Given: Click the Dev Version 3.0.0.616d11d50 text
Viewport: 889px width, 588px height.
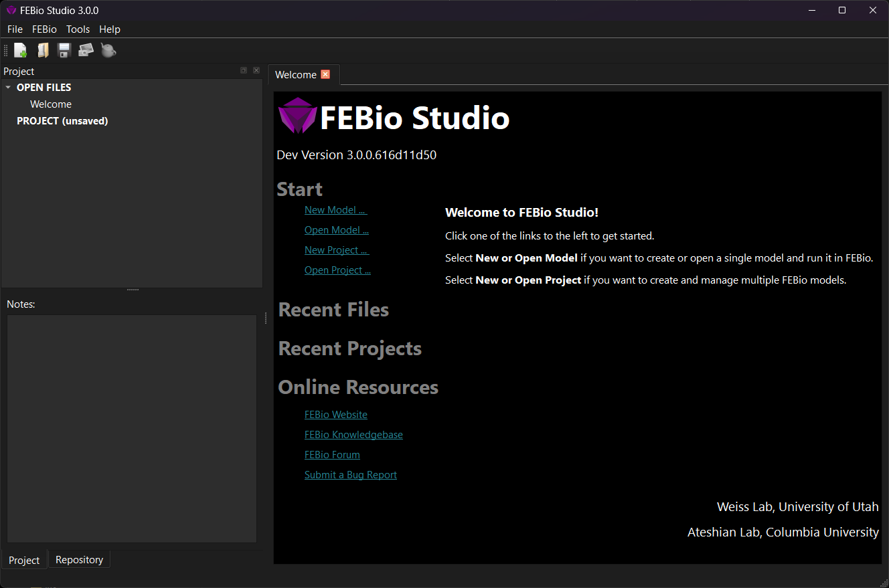Looking at the screenshot, I should pos(356,155).
